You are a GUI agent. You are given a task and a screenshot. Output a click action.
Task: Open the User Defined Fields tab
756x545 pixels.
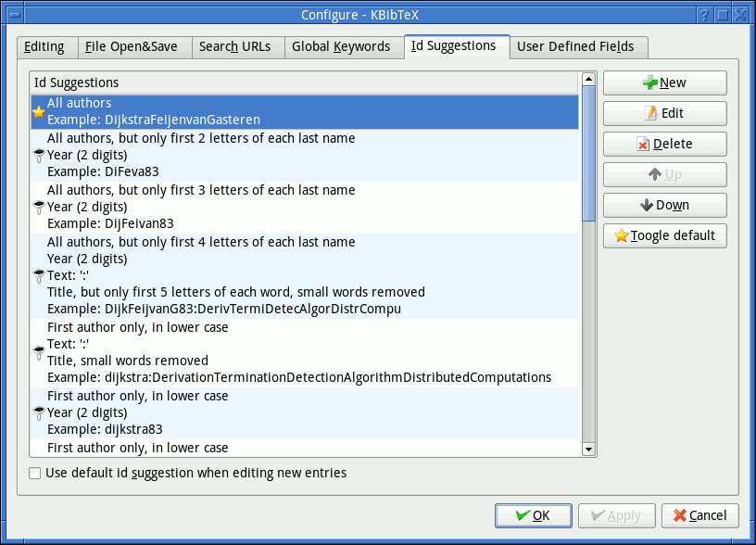578,47
